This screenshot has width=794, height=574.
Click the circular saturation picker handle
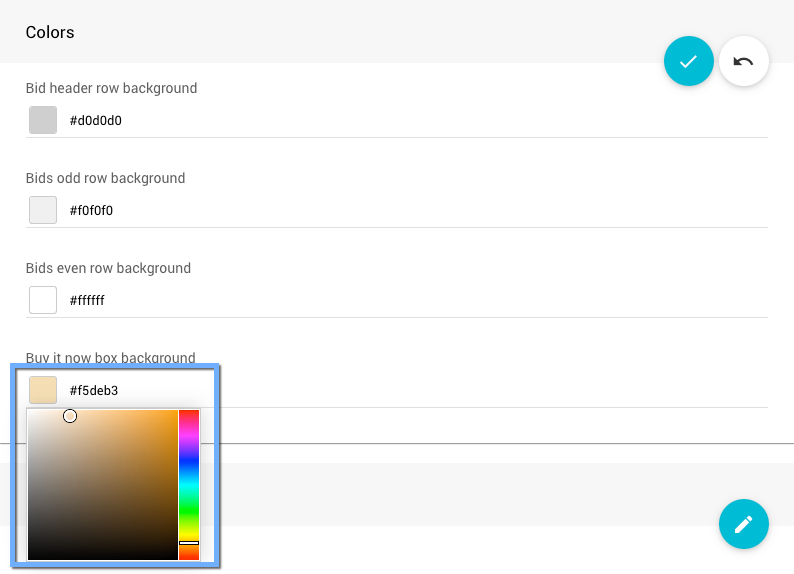click(x=70, y=416)
